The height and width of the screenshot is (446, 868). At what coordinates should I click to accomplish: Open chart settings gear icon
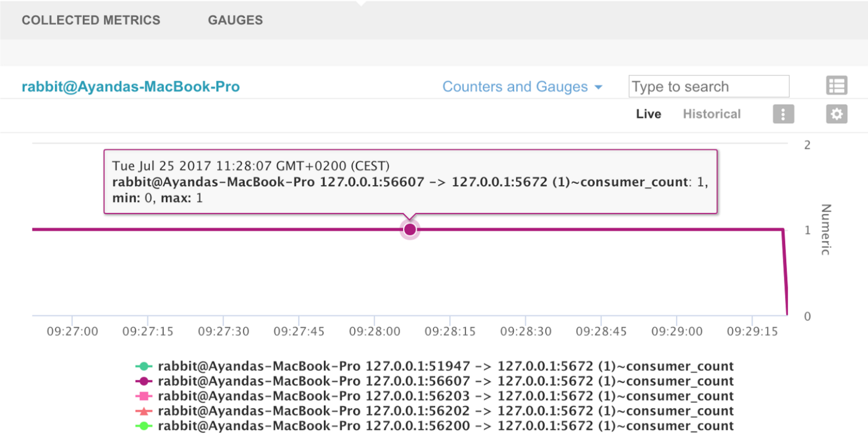[837, 114]
